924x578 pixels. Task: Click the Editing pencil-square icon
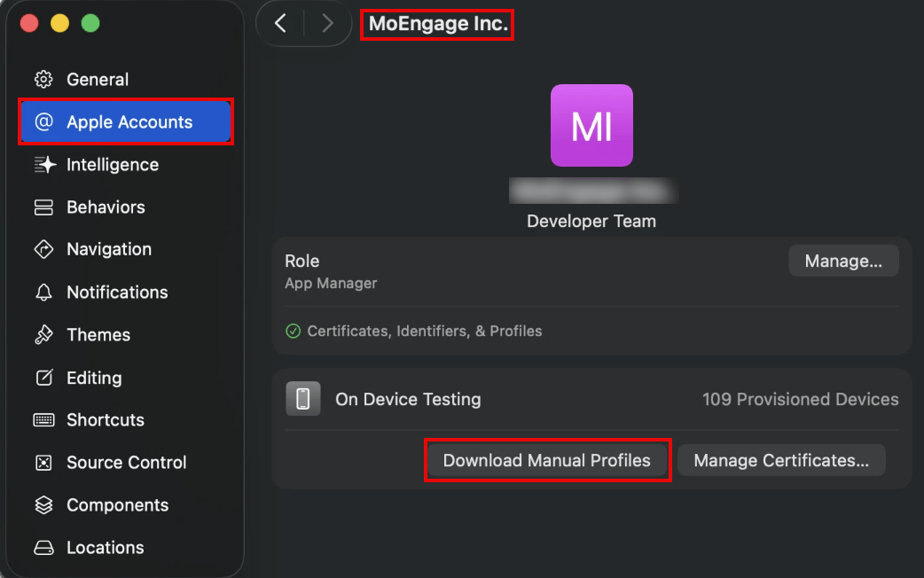click(x=44, y=377)
